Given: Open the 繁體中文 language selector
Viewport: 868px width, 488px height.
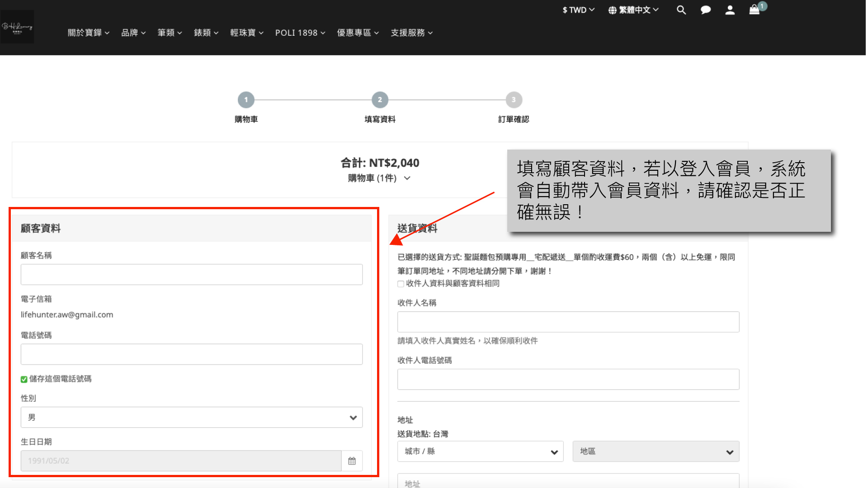Looking at the screenshot, I should click(633, 10).
